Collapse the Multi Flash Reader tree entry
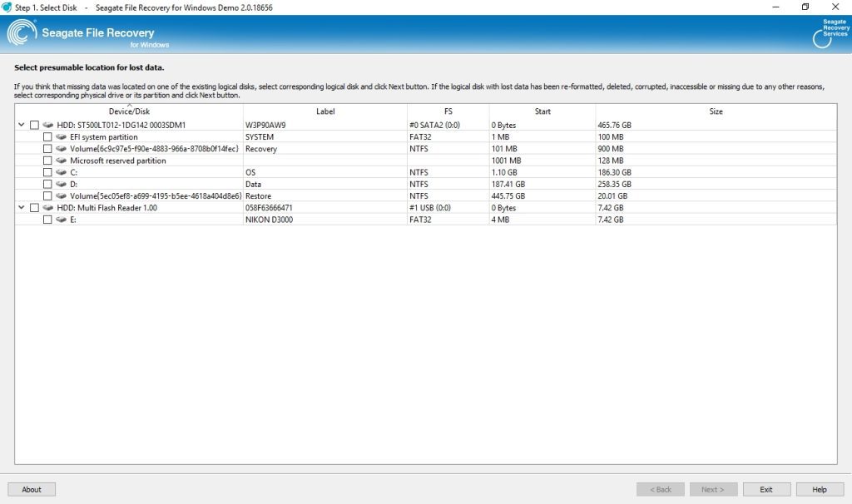852x504 pixels. pyautogui.click(x=22, y=207)
